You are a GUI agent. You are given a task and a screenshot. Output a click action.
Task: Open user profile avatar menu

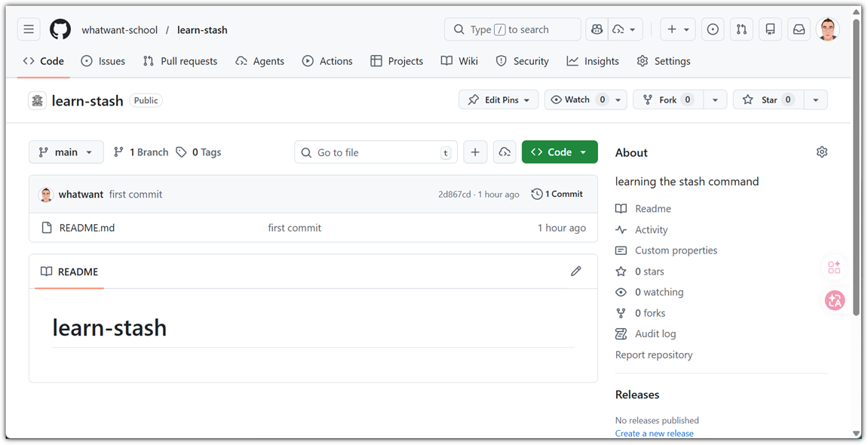tap(828, 29)
